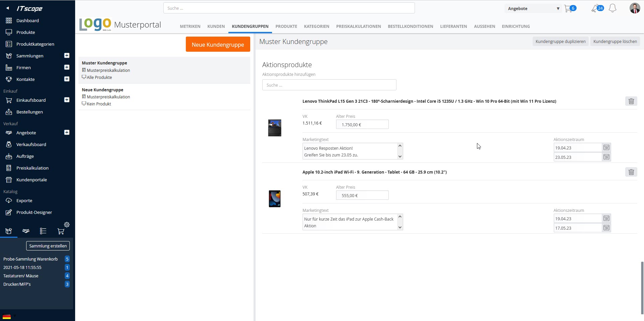Open Verkaufsboard in the sidebar
The width and height of the screenshot is (644, 321).
point(31,144)
